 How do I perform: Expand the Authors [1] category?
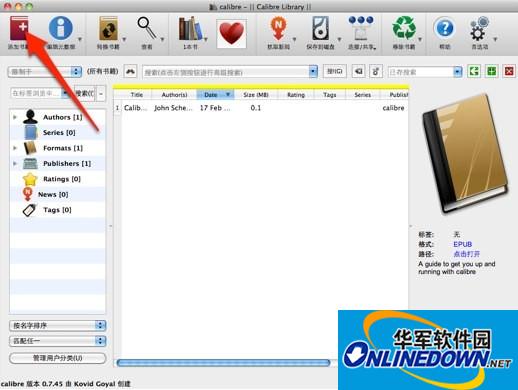click(x=15, y=117)
